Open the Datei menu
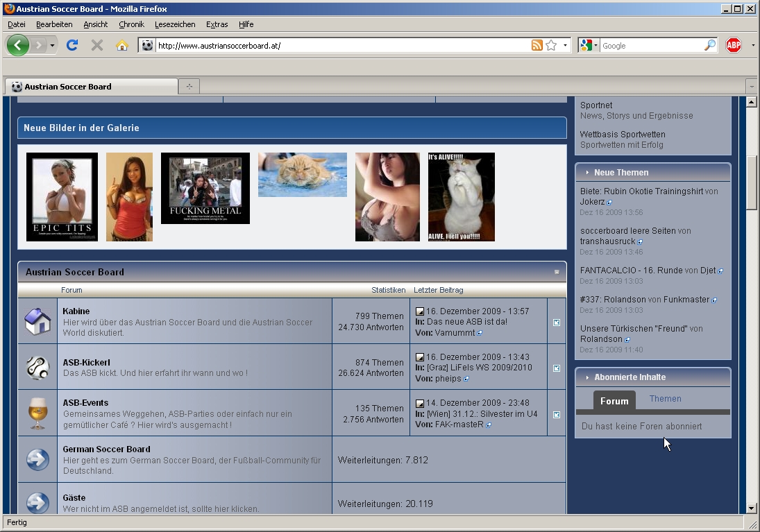 coord(17,24)
